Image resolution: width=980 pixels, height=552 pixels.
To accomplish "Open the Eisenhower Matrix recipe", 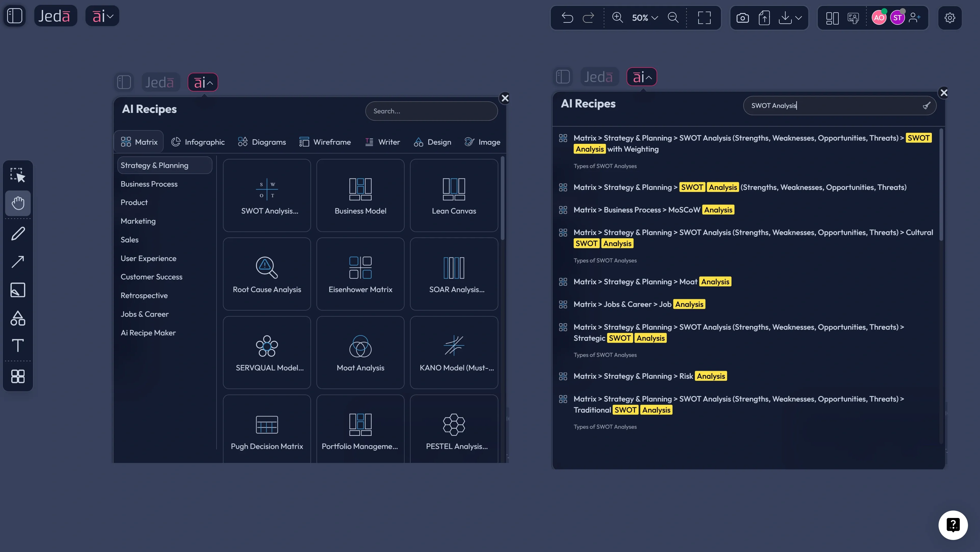I will pyautogui.click(x=360, y=274).
